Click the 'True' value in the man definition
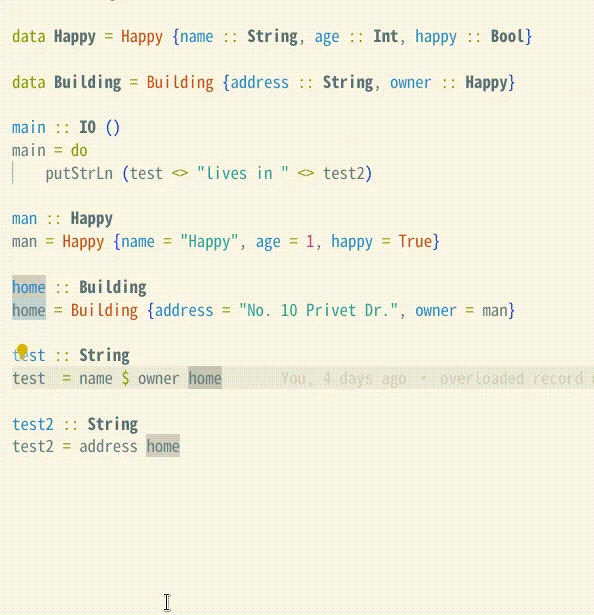 (415, 241)
